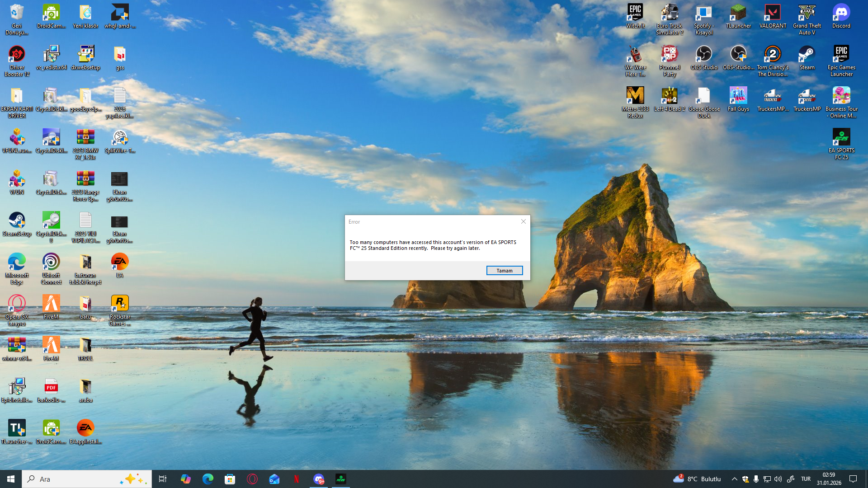This screenshot has height=488, width=868.
Task: Open Task View on the taskbar
Action: click(163, 479)
